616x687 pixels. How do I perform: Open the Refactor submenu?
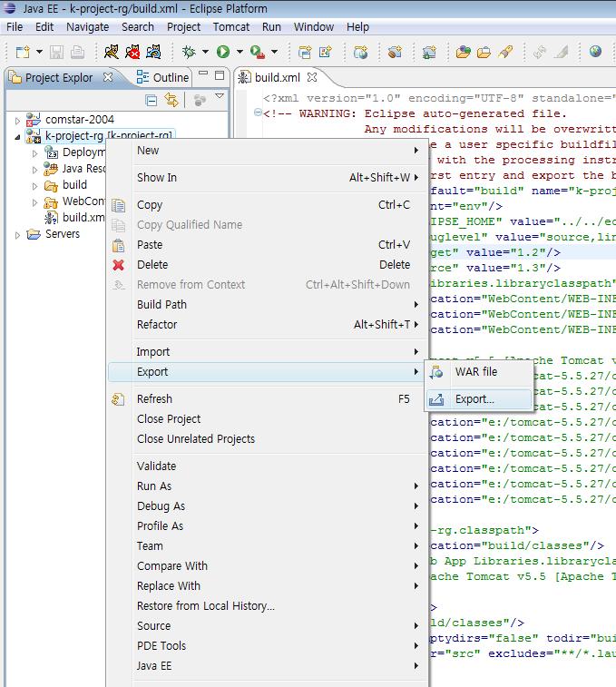click(x=268, y=325)
